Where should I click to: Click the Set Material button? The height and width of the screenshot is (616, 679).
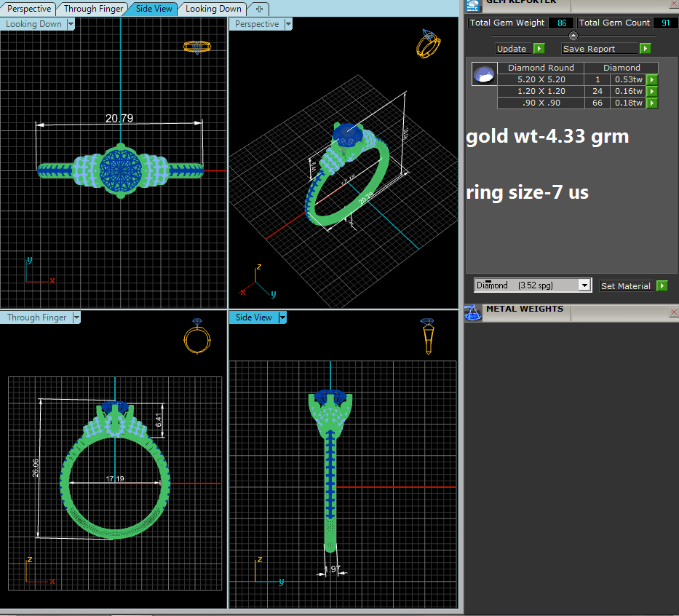626,286
